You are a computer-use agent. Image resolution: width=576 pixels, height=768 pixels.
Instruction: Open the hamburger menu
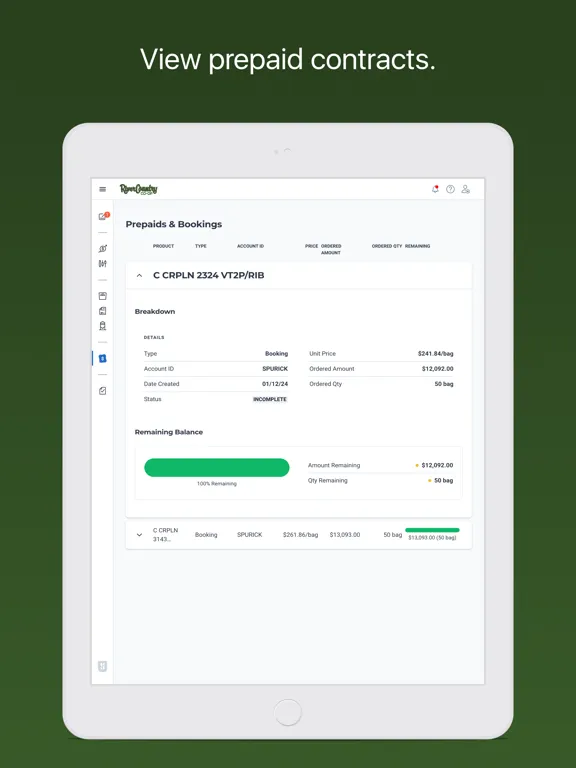click(102, 190)
